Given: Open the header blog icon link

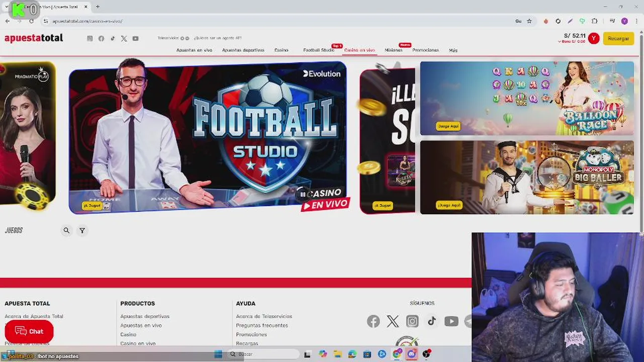Looking at the screenshot, I should [x=90, y=39].
